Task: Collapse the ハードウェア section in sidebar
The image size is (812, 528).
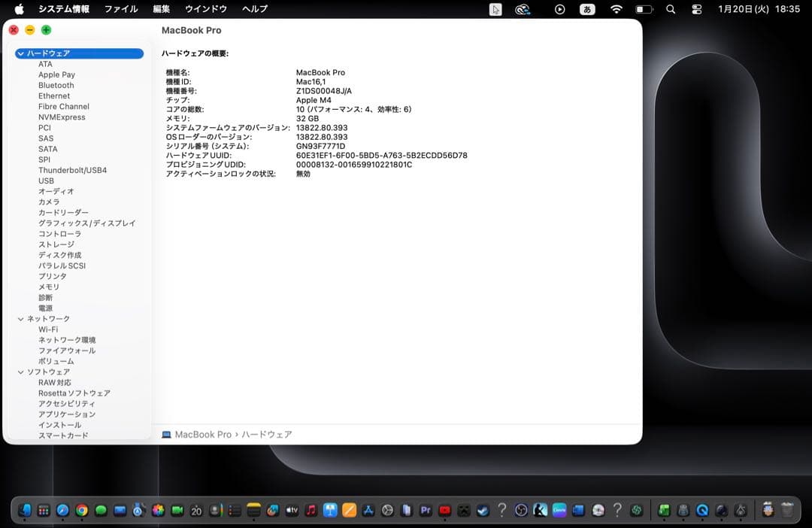Action: tap(20, 53)
